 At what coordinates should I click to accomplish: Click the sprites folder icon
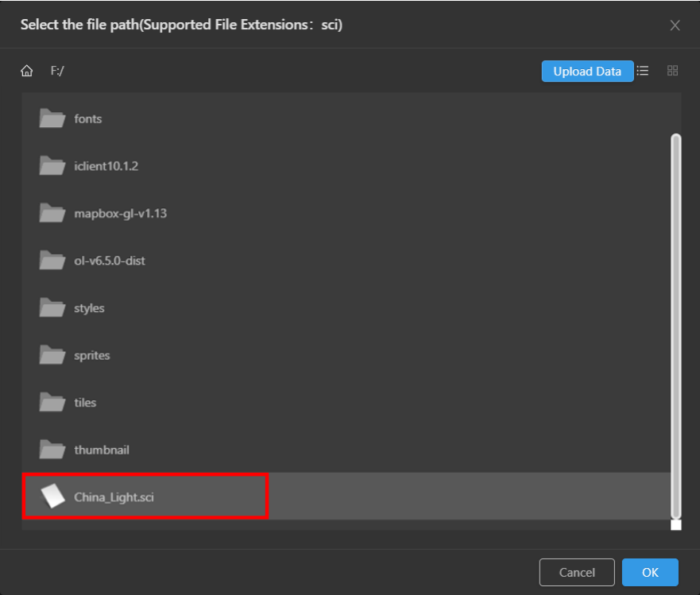52,355
